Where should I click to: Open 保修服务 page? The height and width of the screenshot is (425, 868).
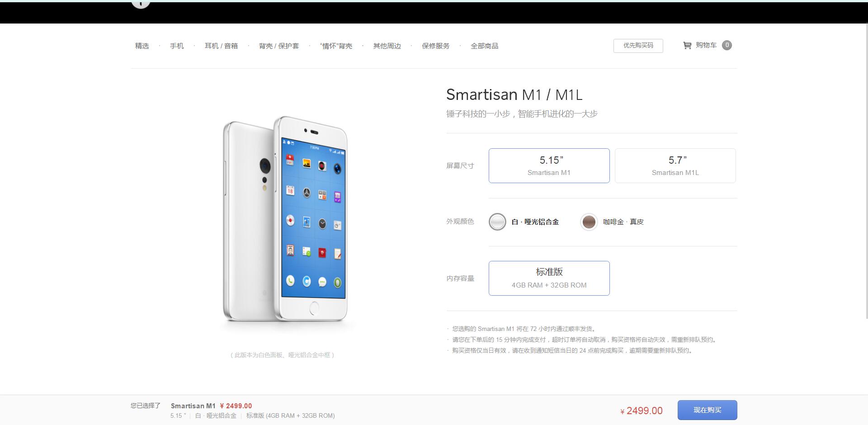click(436, 46)
